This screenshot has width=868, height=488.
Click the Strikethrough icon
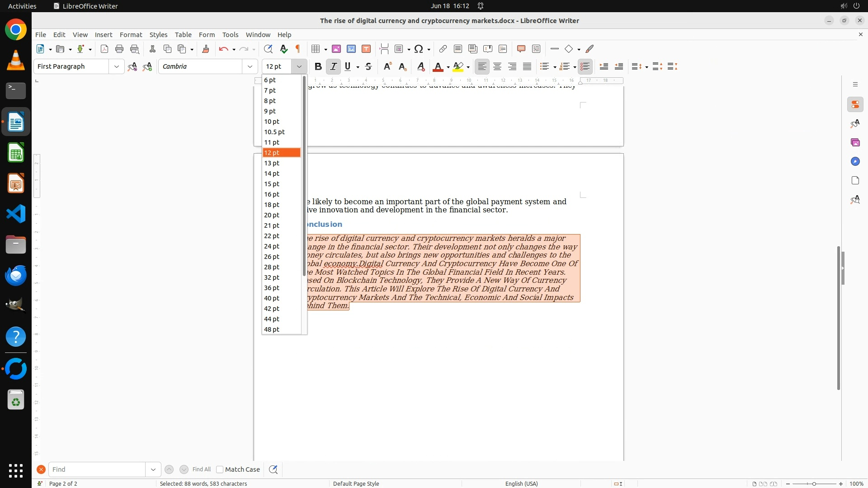pyautogui.click(x=368, y=66)
